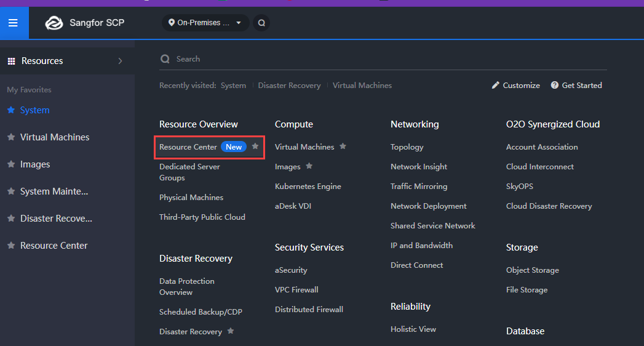This screenshot has width=644, height=346.
Task: Open Kubernetes Engine
Action: pos(308,187)
